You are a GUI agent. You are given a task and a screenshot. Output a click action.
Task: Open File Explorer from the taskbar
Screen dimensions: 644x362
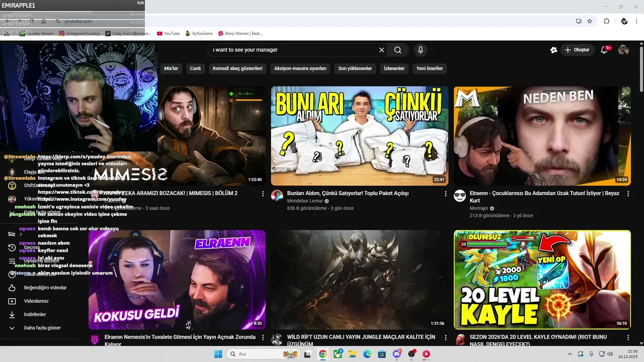click(352, 354)
